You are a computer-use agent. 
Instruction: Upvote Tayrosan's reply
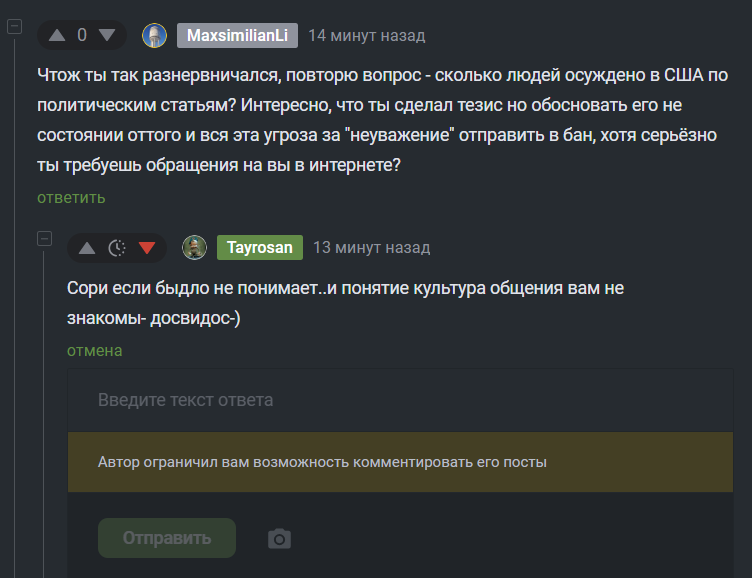pos(87,248)
